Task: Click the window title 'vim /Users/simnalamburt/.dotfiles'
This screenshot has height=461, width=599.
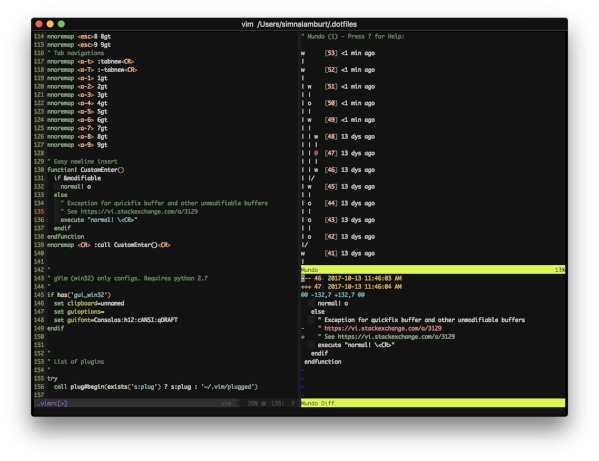Action: coord(299,24)
